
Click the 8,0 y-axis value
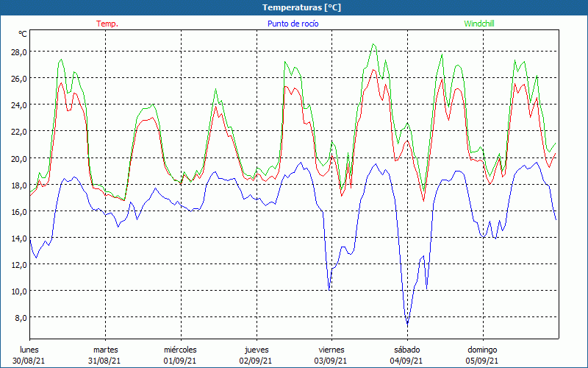click(21, 318)
